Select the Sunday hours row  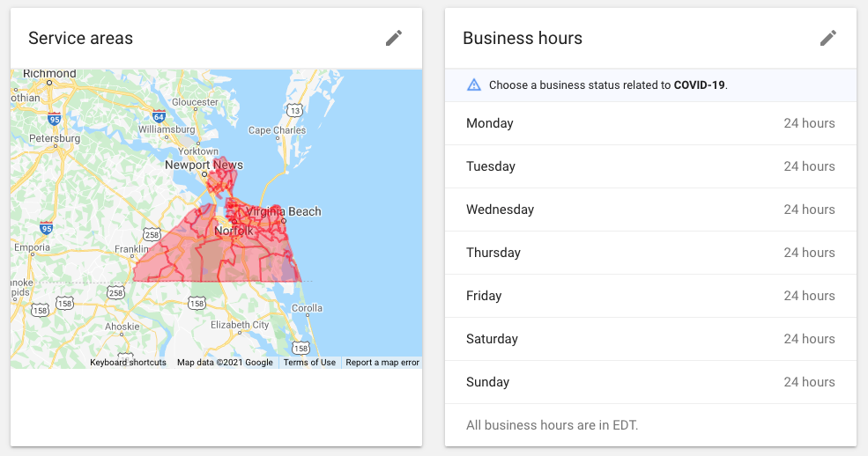[x=650, y=382]
